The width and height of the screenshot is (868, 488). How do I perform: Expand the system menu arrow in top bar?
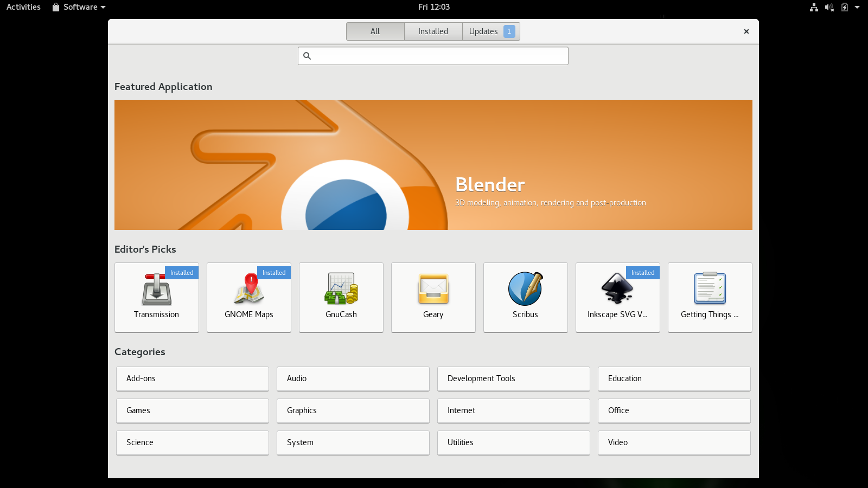(857, 7)
